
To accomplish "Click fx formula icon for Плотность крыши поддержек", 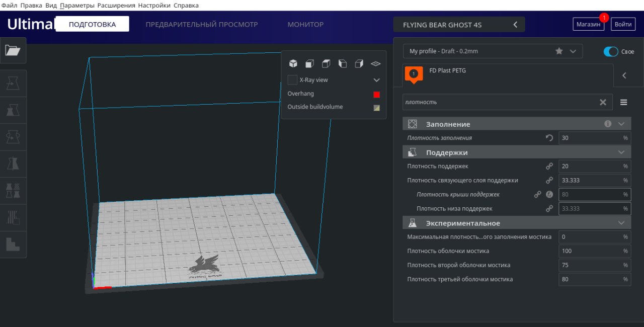I will tap(549, 194).
